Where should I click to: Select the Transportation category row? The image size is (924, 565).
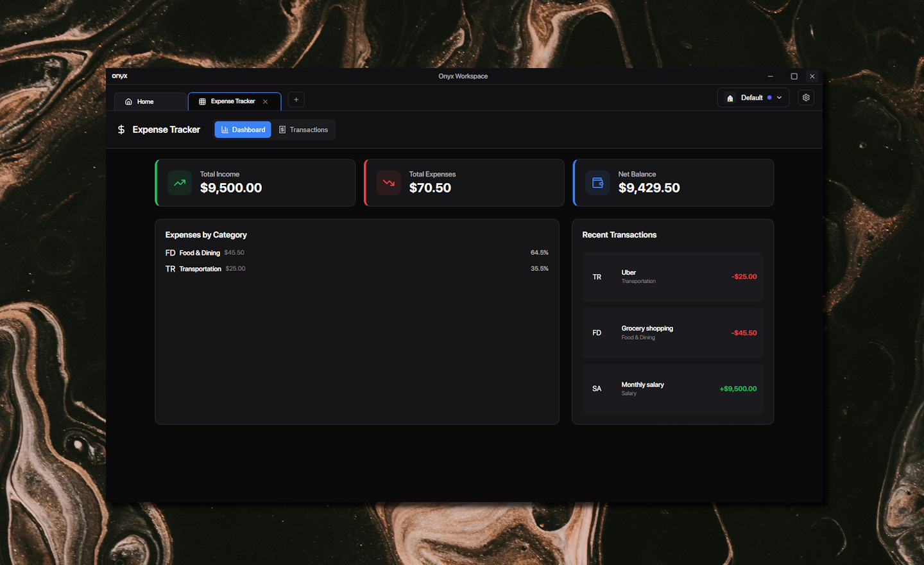(x=356, y=269)
